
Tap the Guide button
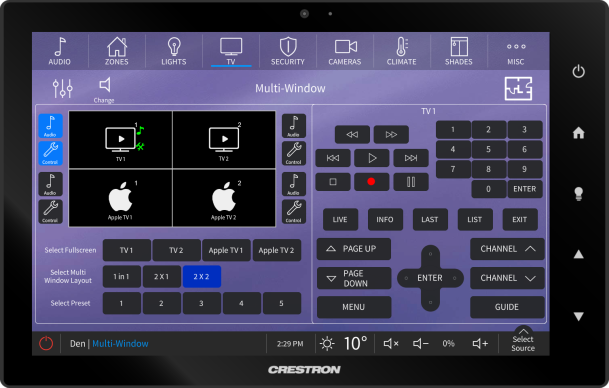(x=507, y=307)
